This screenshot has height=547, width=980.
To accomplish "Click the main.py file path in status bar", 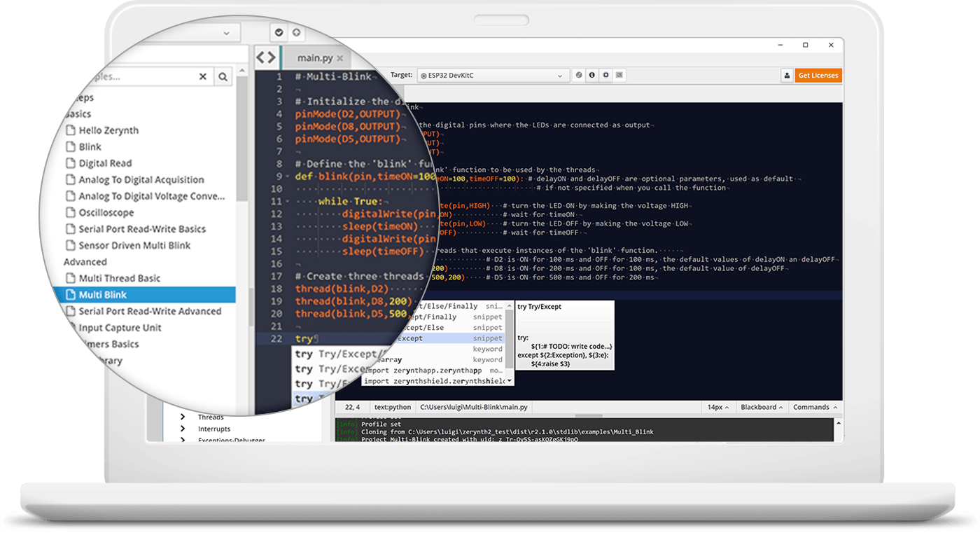I will (x=473, y=407).
